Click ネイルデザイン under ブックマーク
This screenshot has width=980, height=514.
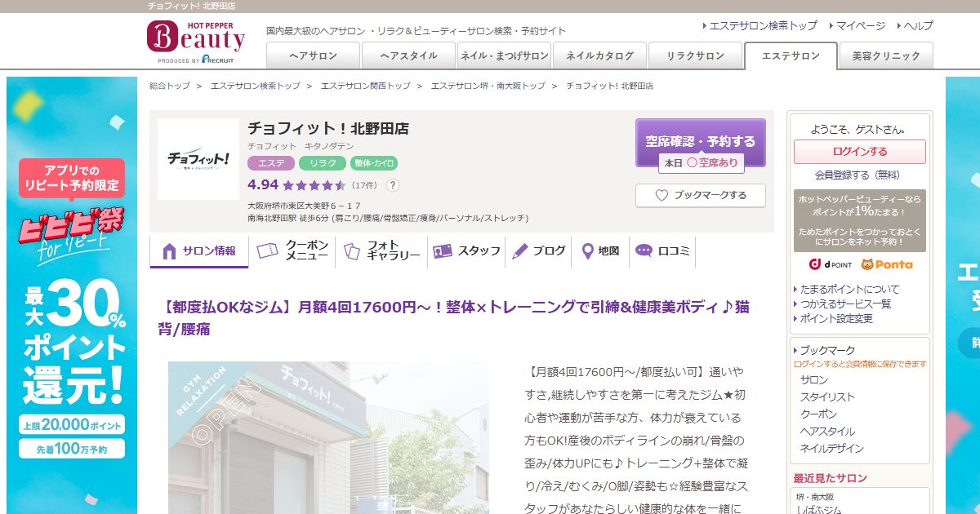click(x=831, y=449)
